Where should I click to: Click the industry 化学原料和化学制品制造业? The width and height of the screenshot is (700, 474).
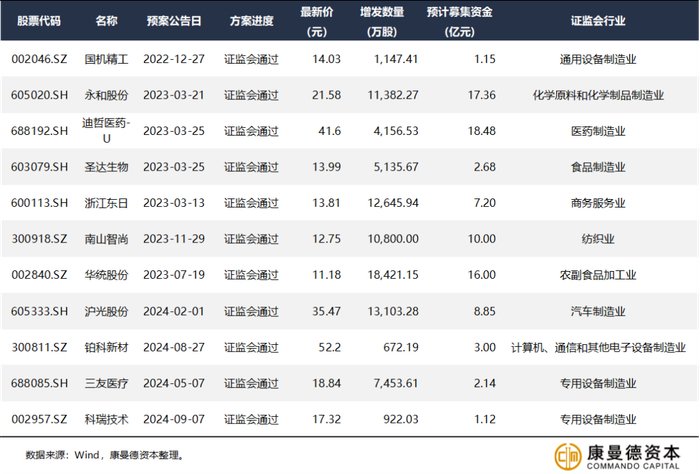598,95
